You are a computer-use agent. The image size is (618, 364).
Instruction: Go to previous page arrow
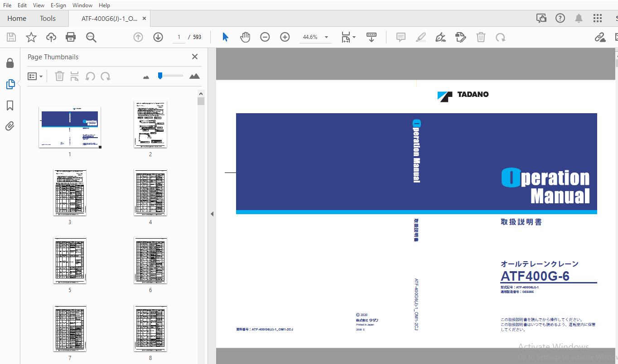(x=138, y=37)
